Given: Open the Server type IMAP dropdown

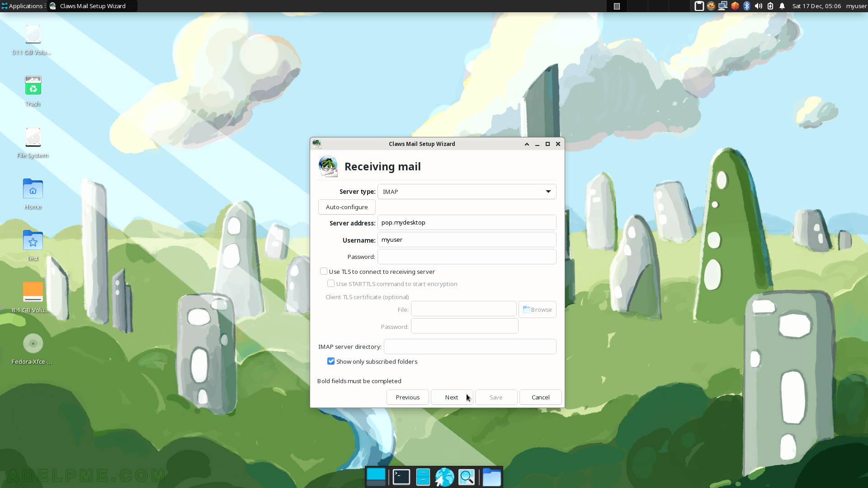Looking at the screenshot, I should point(467,192).
